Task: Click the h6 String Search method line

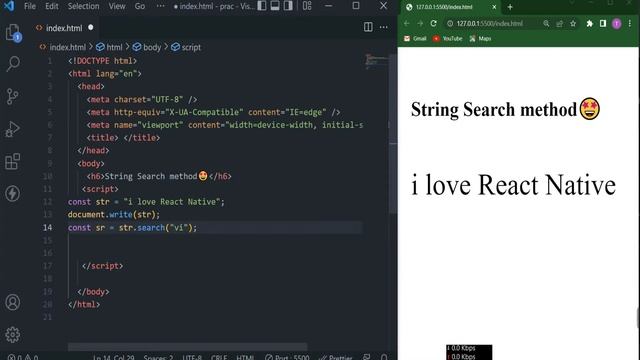Action: coord(159,176)
